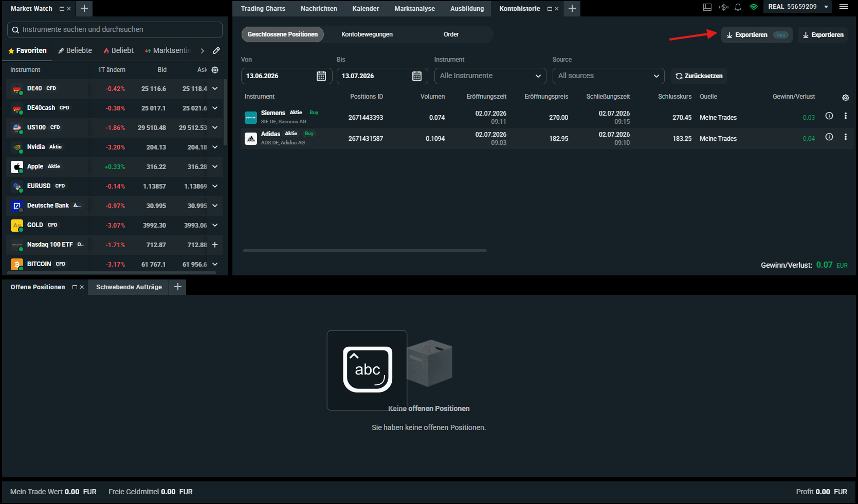Expand the EURUSD row
This screenshot has height=504, width=858.
click(215, 186)
